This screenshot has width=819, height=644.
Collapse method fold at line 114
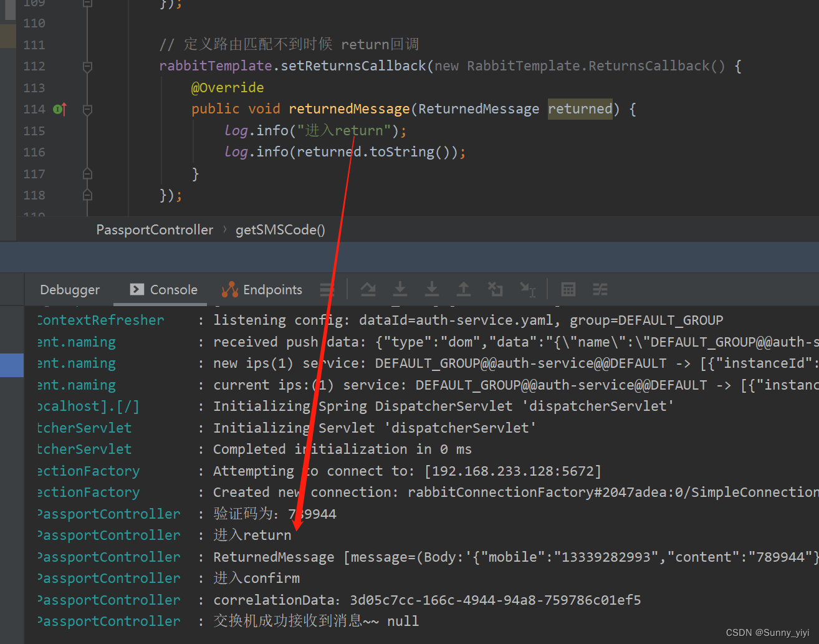(87, 110)
